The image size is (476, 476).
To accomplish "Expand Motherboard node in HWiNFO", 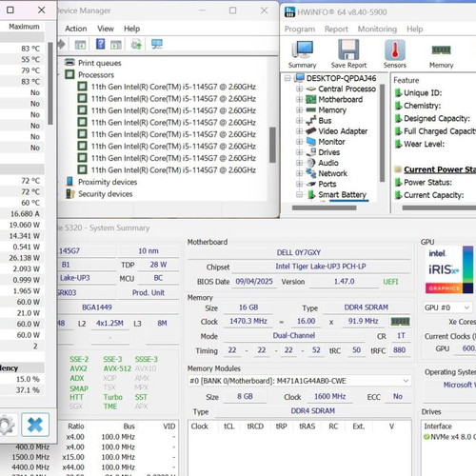I will click(x=299, y=99).
